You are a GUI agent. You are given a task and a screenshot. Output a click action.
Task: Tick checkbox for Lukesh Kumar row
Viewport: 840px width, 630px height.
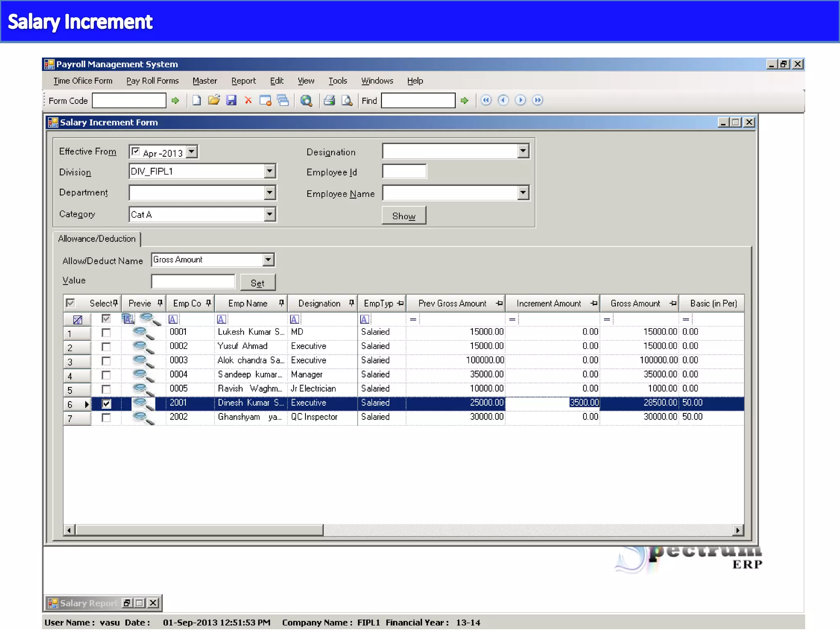point(106,333)
